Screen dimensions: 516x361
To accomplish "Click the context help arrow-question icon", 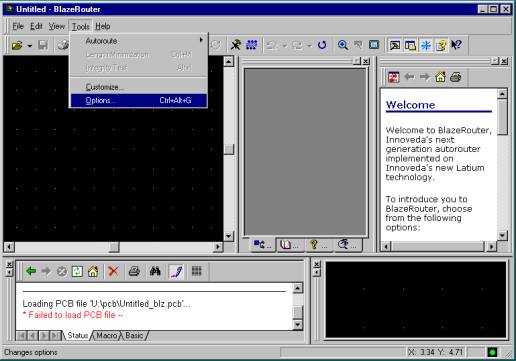I will [x=456, y=45].
